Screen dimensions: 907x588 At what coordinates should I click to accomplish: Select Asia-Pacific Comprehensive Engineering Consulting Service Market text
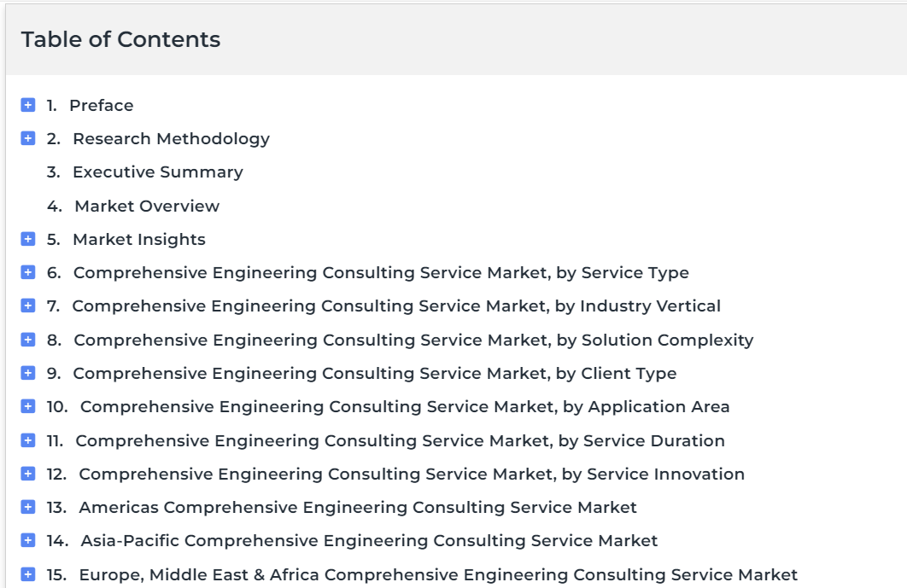point(369,540)
